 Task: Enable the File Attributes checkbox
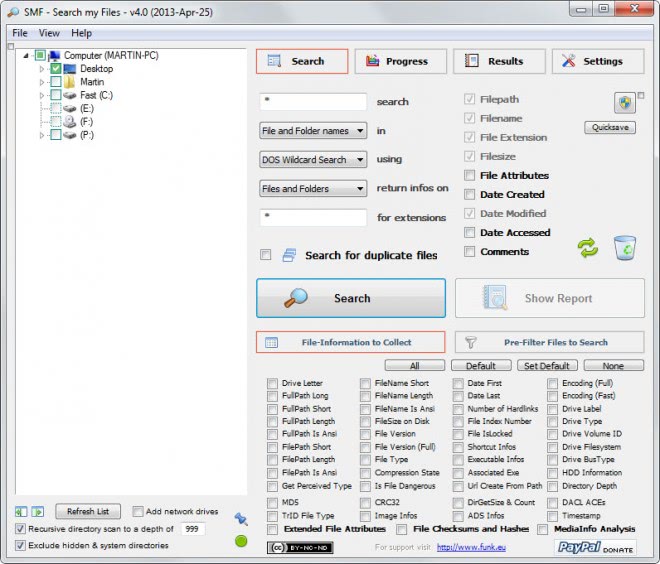tap(469, 175)
